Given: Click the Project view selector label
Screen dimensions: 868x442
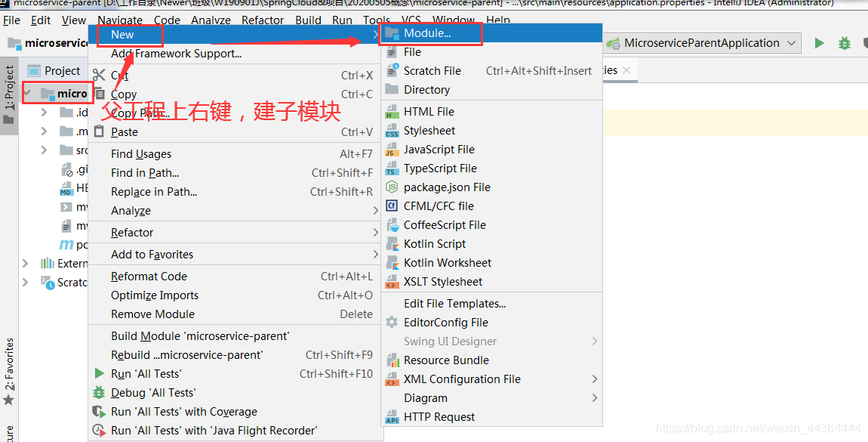Looking at the screenshot, I should pos(62,71).
